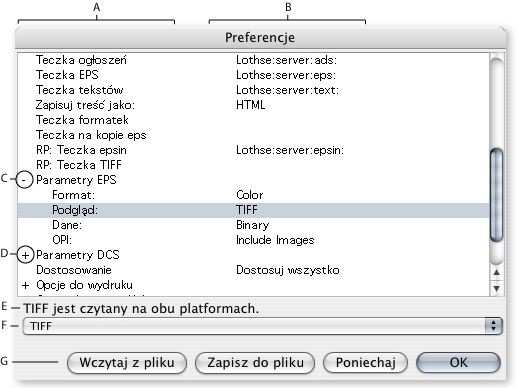
Task: Click the Wczytaj z pliku button
Action: point(127,363)
